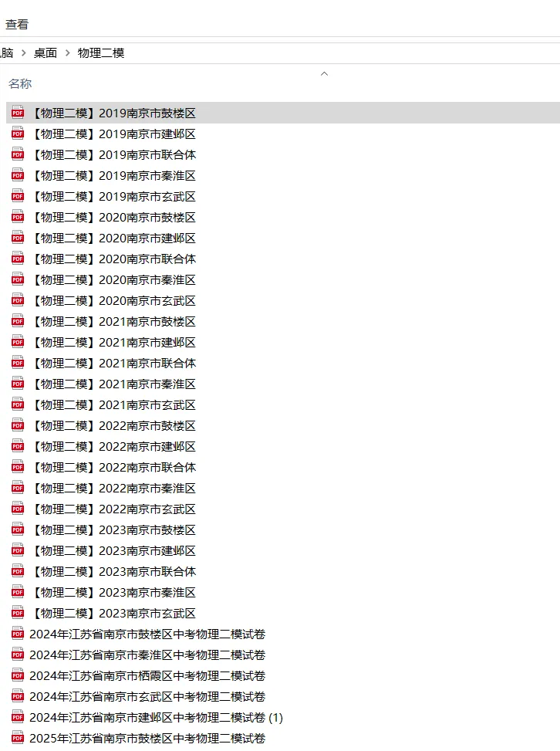This screenshot has width=560, height=751.
Task: Click PDF icon of 2019南京市鼓楼区 file
Action: click(18, 113)
